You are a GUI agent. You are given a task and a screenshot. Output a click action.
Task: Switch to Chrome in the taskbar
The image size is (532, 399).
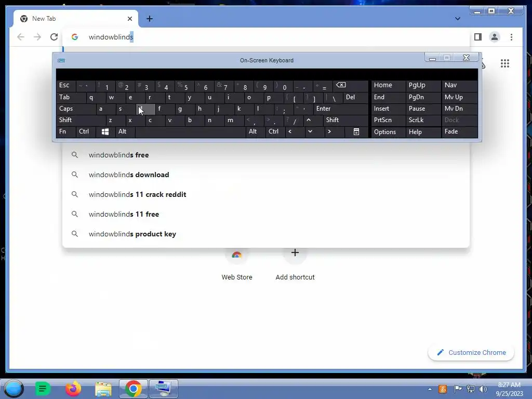point(134,389)
